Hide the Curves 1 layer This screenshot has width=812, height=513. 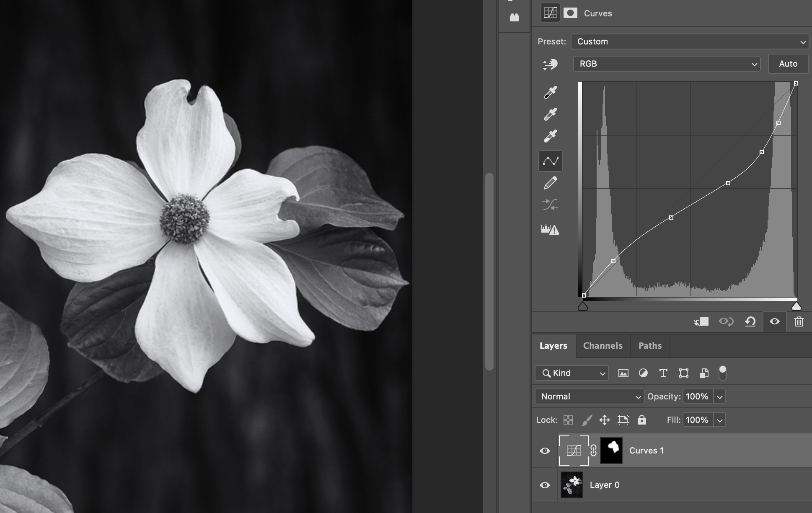point(545,451)
